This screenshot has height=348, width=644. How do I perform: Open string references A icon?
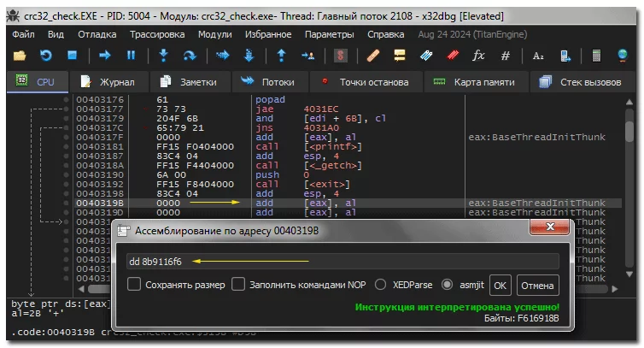click(538, 56)
